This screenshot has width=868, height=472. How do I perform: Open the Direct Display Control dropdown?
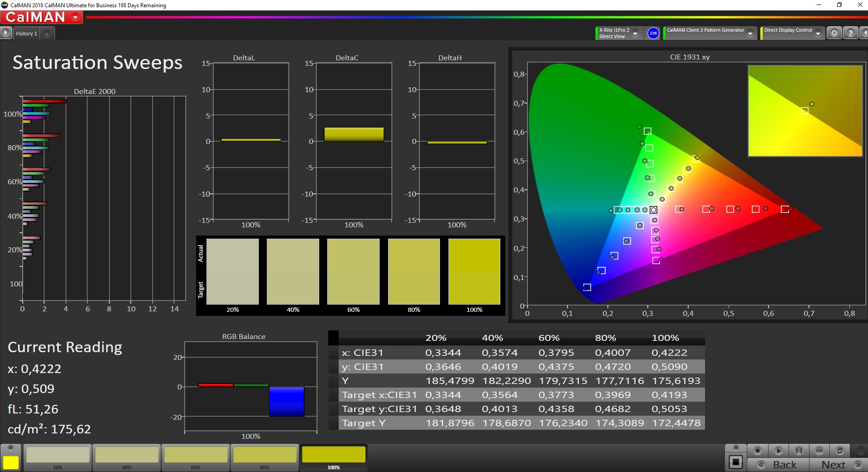(818, 34)
